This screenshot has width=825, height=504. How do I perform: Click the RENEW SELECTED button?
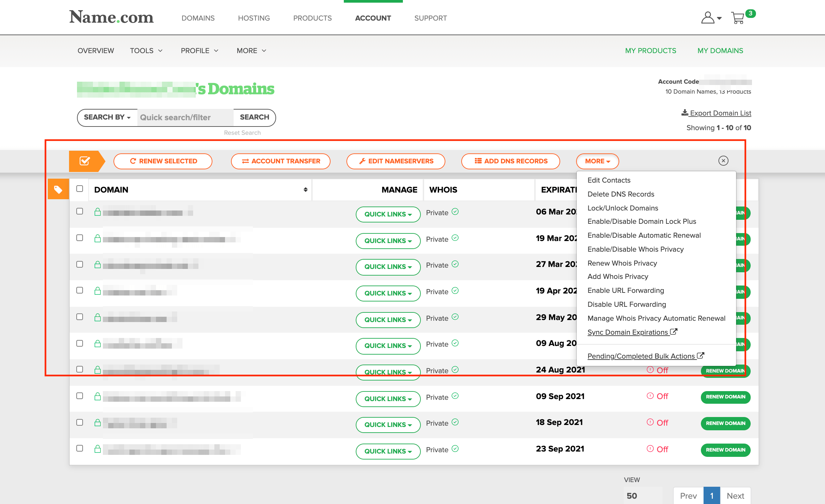[163, 161]
